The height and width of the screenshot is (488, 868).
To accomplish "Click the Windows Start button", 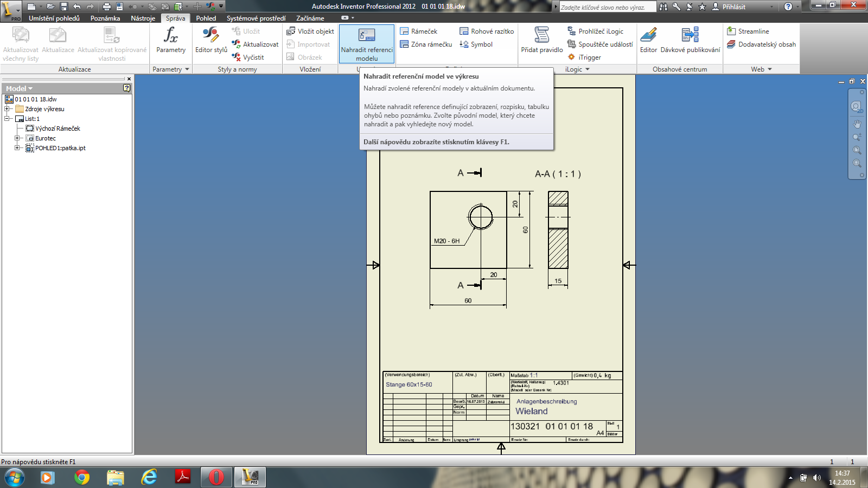I will pyautogui.click(x=14, y=477).
